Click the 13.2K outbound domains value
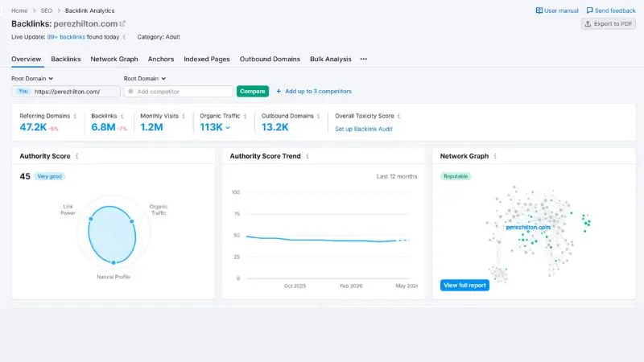Image resolution: width=644 pixels, height=362 pixels. [275, 127]
